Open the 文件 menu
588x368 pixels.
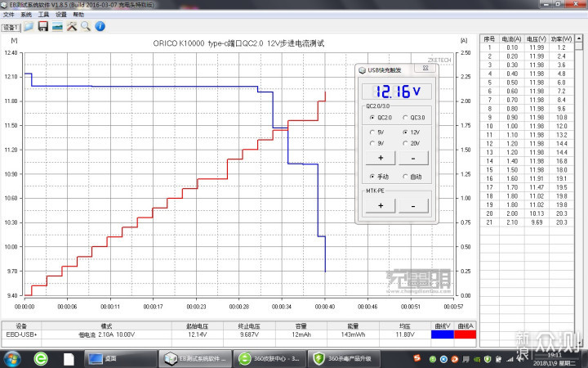tap(8, 15)
